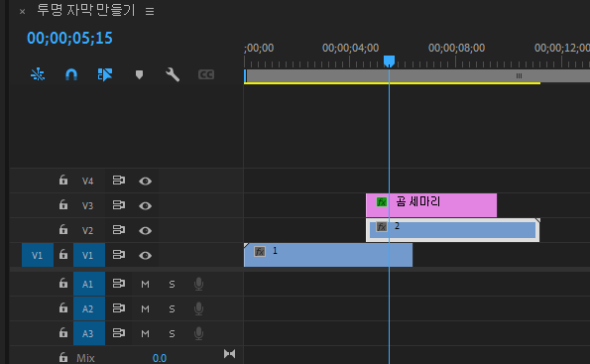Toggle V1 source patching button
Viewport: 590px width, 364px height.
click(x=38, y=255)
